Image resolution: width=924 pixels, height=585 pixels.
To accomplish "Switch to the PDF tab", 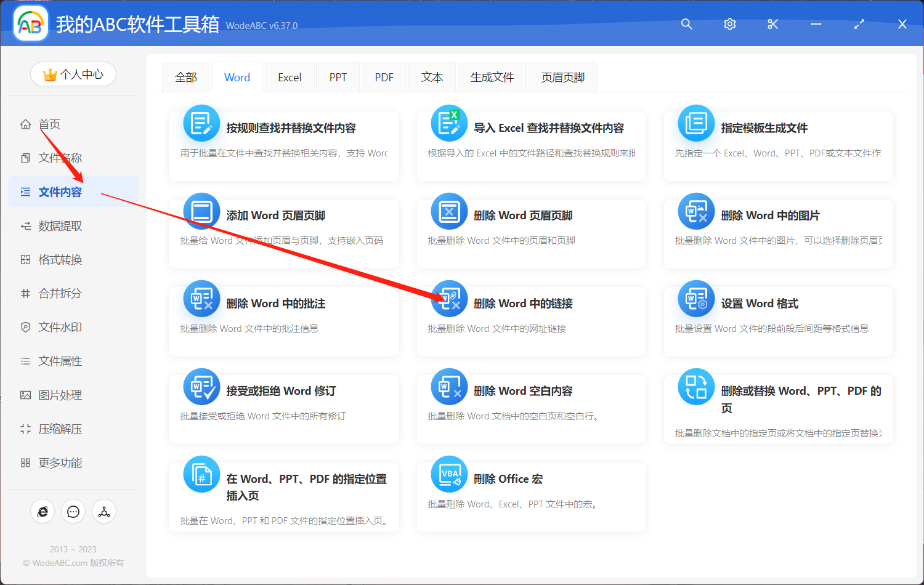I will [x=383, y=76].
